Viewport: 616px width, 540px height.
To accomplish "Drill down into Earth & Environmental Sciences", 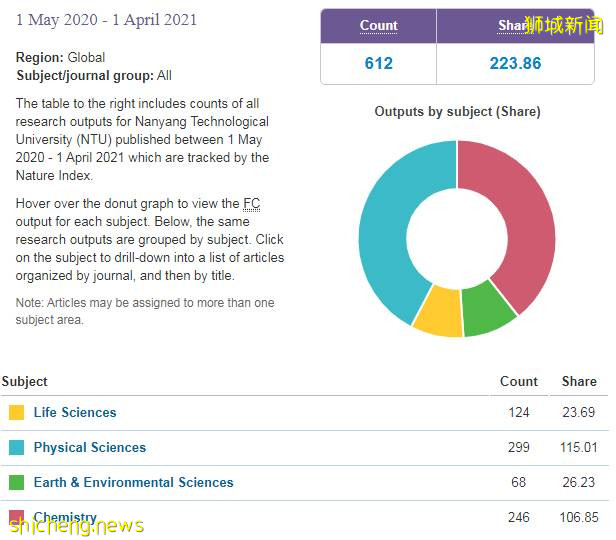I will tap(133, 482).
